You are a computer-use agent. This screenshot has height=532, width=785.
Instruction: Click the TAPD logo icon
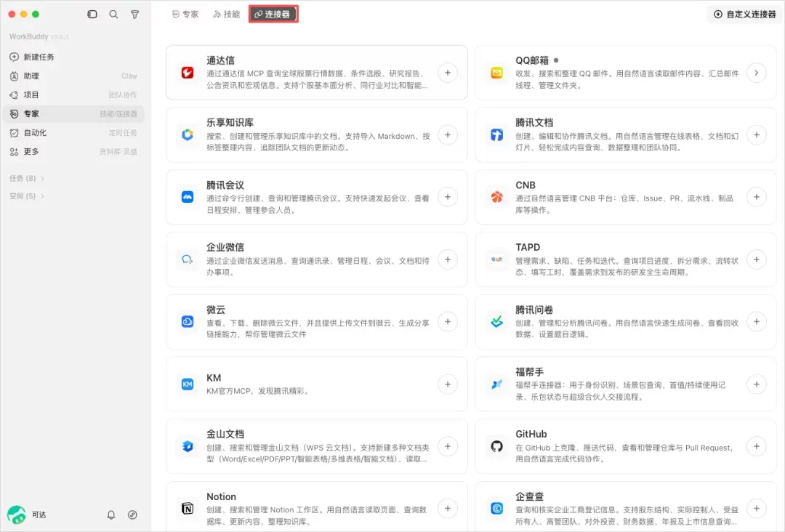tap(496, 259)
